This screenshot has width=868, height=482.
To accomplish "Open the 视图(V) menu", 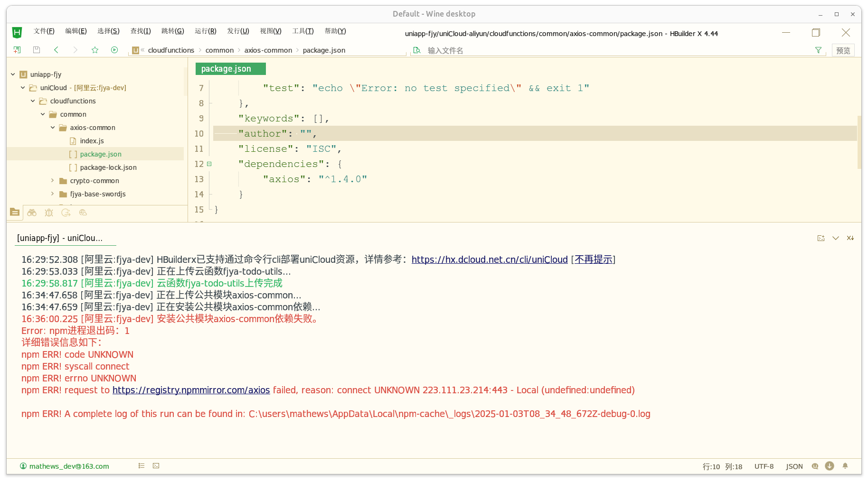I will (x=271, y=31).
